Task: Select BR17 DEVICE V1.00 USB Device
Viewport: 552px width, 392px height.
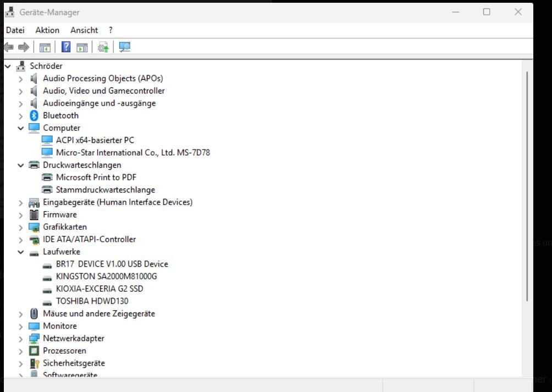Action: [112, 264]
